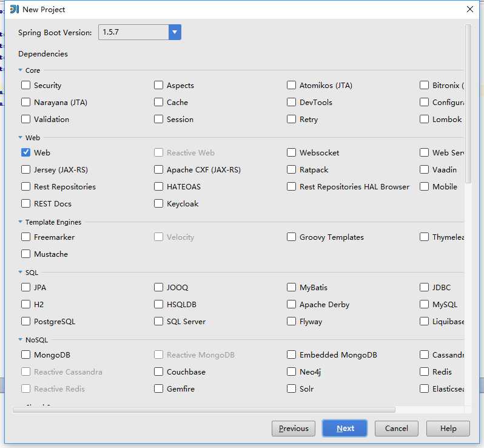Click the horizontal scrollbar of dependencies
This screenshot has width=484, height=448.
click(204, 410)
